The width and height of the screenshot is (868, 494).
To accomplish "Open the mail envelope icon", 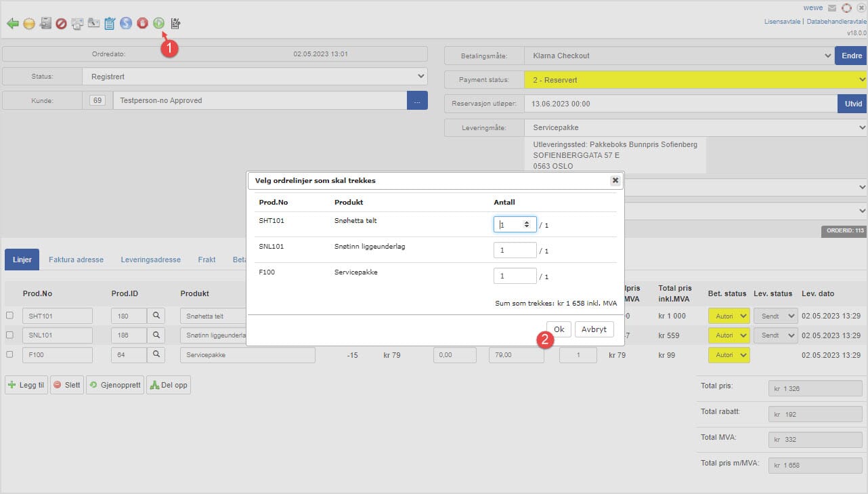I will (831, 8).
